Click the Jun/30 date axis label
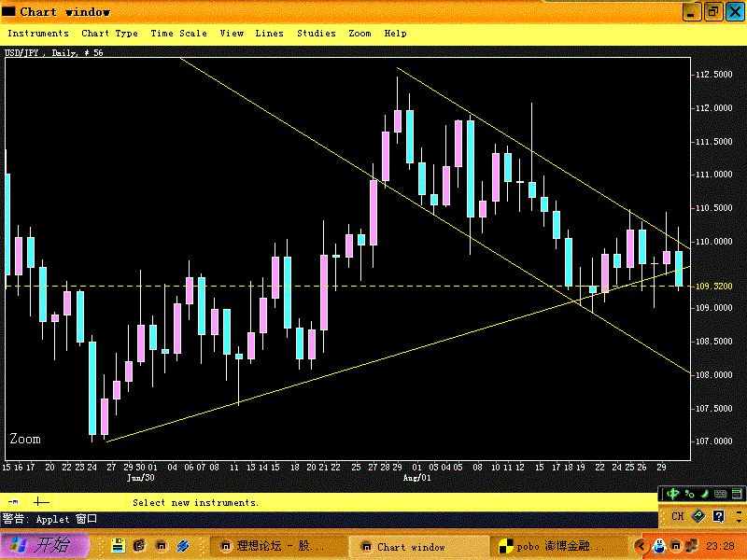Viewport: 747px width, 560px height. [141, 478]
